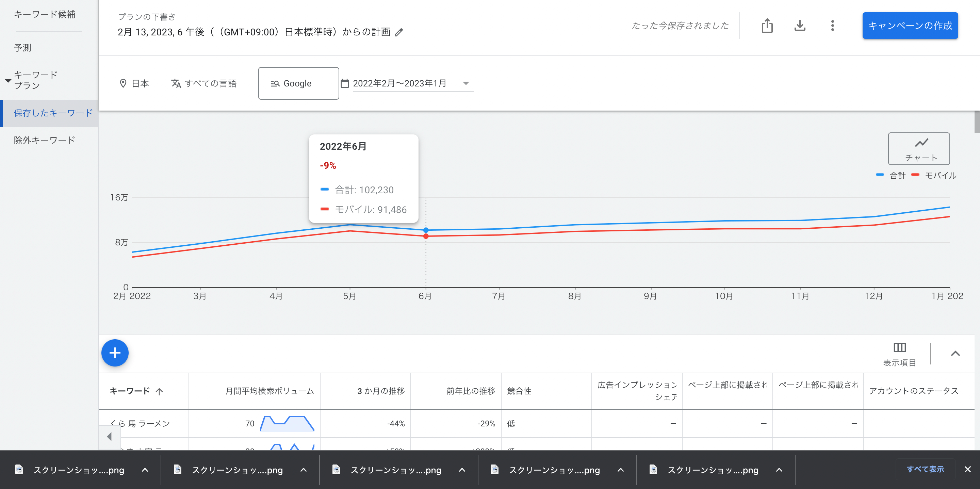Select 保存したキーワード in the sidebar
980x489 pixels.
point(53,113)
